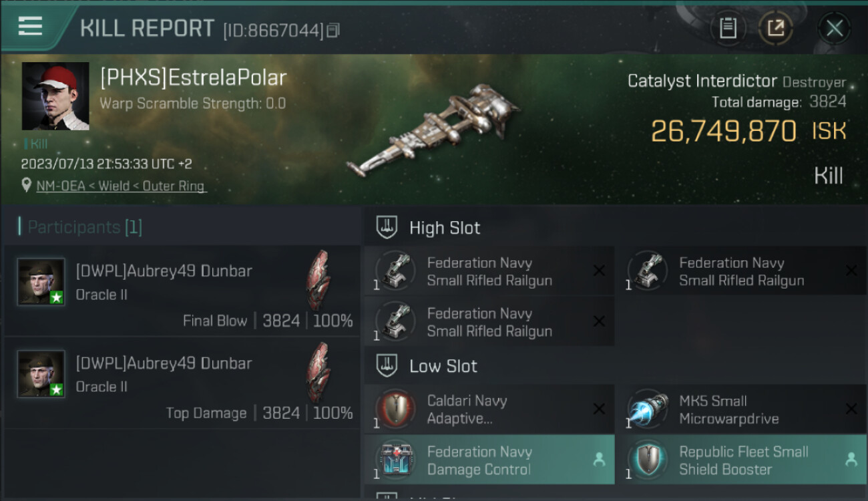
Task: Share the kill report via export icon
Action: pos(776,28)
